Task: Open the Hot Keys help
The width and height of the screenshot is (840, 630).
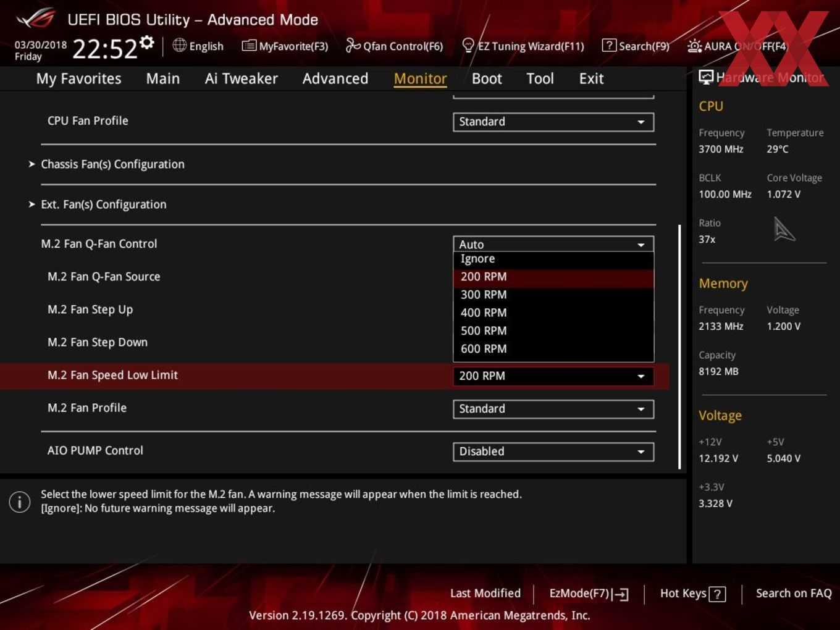Action: (692, 594)
